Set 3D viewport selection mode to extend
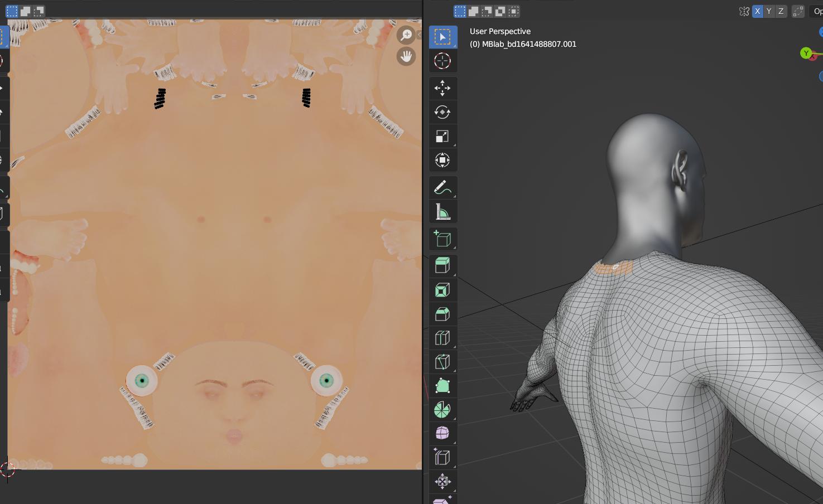 (x=473, y=11)
